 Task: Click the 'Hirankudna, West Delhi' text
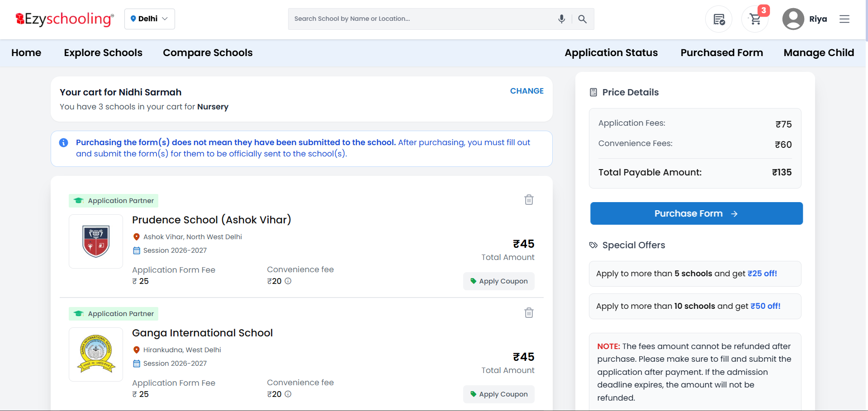point(182,350)
